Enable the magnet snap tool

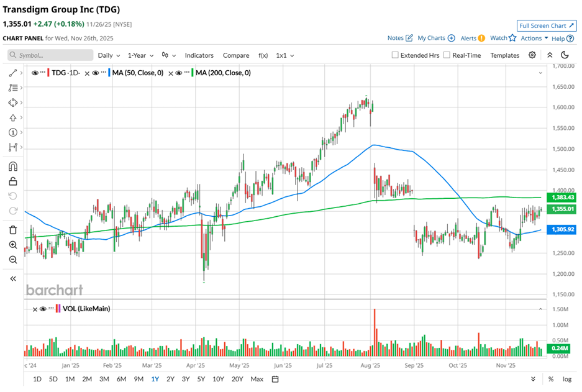point(12,166)
